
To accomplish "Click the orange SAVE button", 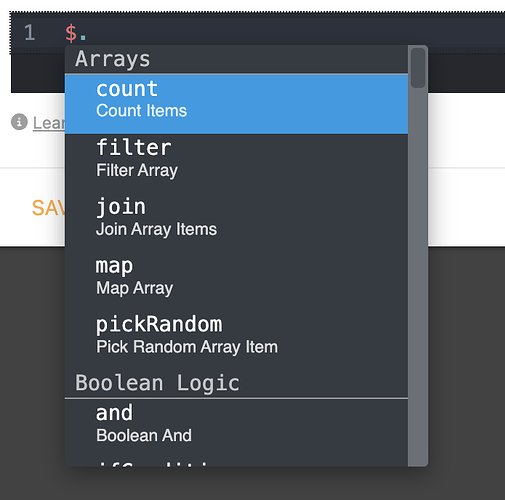I will pyautogui.click(x=48, y=208).
